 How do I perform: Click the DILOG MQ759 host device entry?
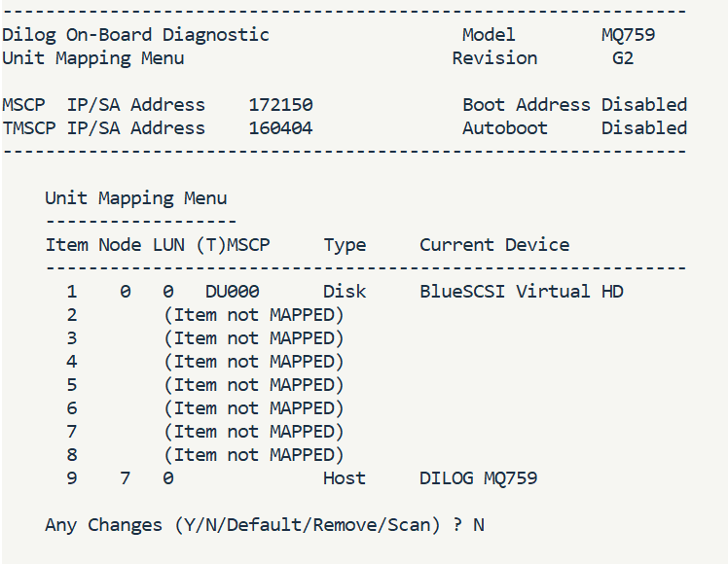[x=478, y=478]
